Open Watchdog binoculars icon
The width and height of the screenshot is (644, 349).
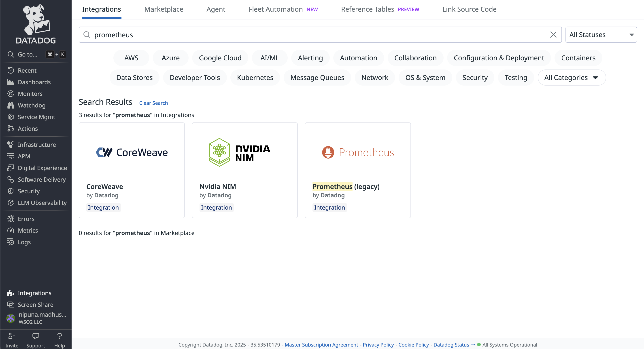click(x=11, y=105)
